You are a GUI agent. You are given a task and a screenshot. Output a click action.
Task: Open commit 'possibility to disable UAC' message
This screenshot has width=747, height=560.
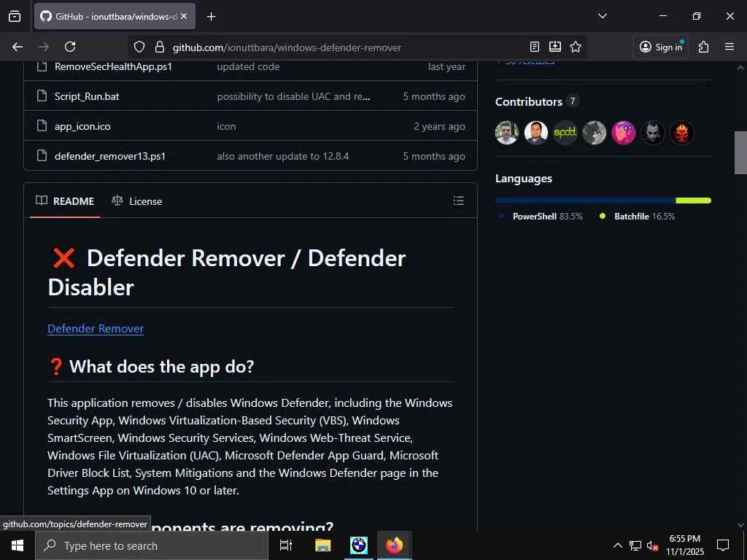(x=293, y=96)
